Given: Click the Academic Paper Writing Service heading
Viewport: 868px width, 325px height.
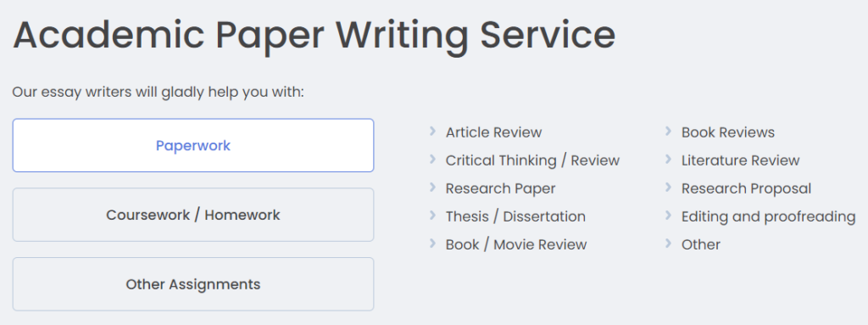Looking at the screenshot, I should pyautogui.click(x=314, y=35).
